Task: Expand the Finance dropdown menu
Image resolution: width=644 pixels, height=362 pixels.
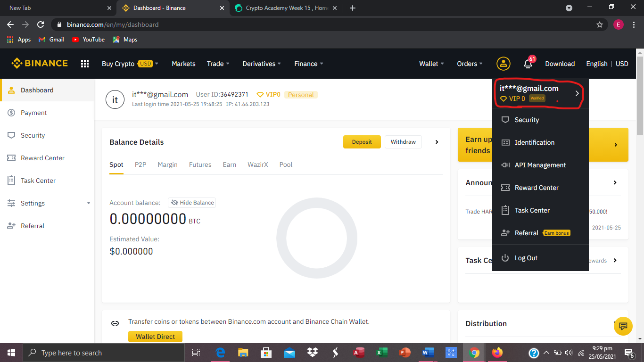Action: (x=309, y=64)
